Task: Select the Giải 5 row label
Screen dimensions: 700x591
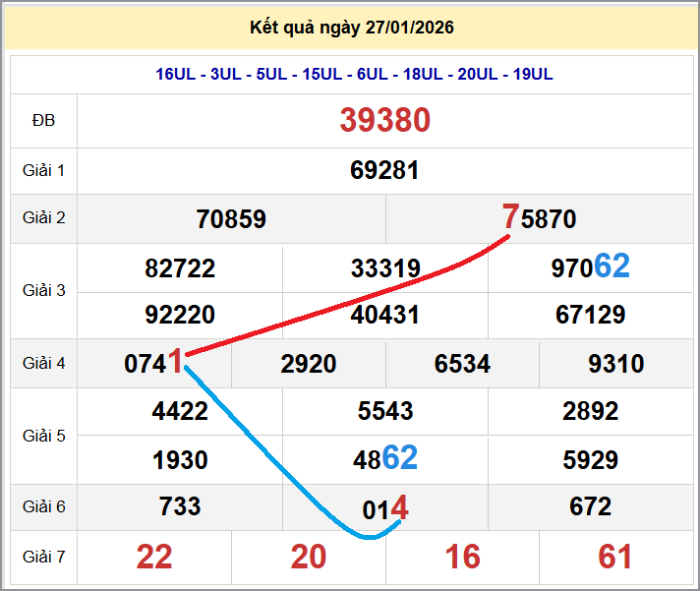Action: click(x=43, y=435)
